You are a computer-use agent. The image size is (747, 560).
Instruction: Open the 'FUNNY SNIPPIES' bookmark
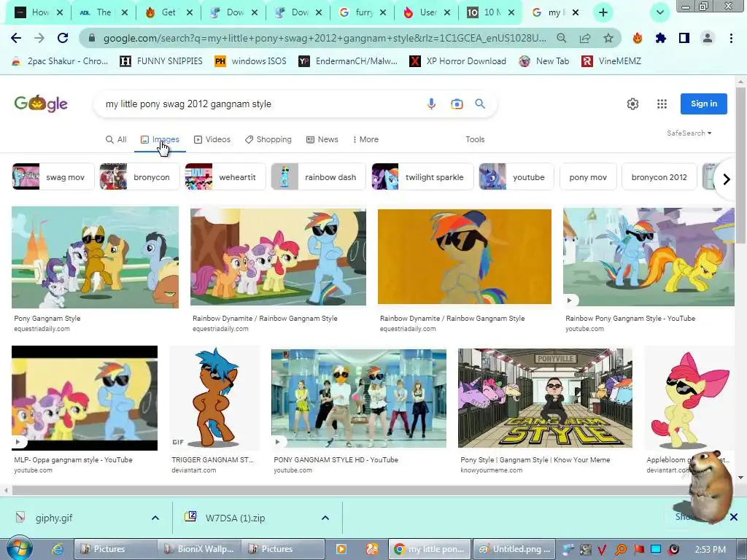(x=161, y=61)
